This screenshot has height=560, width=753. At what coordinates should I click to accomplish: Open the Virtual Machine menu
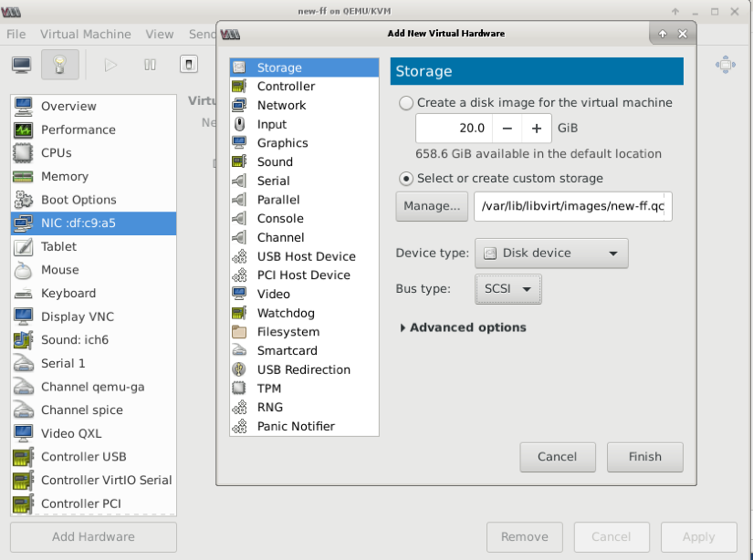pyautogui.click(x=86, y=34)
